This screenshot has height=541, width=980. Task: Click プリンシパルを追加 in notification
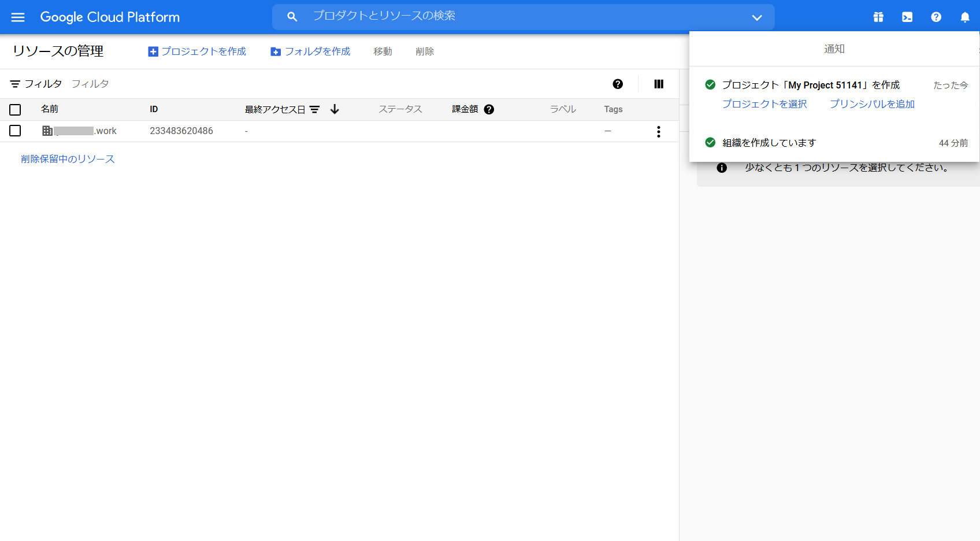coord(873,104)
